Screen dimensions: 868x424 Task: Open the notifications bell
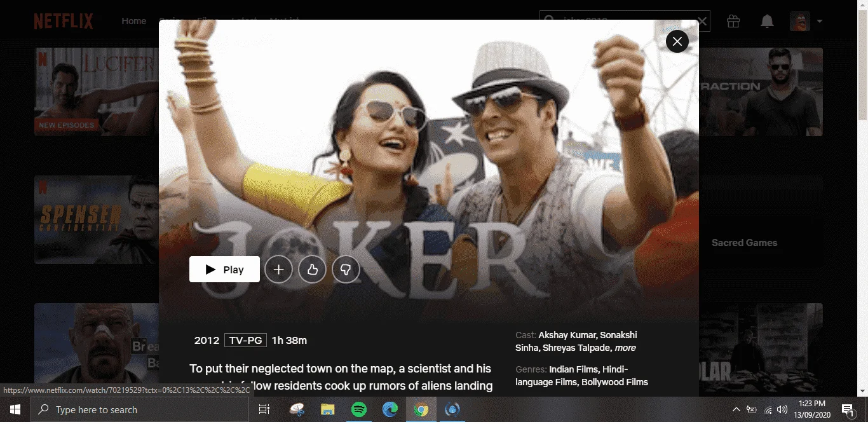click(767, 21)
